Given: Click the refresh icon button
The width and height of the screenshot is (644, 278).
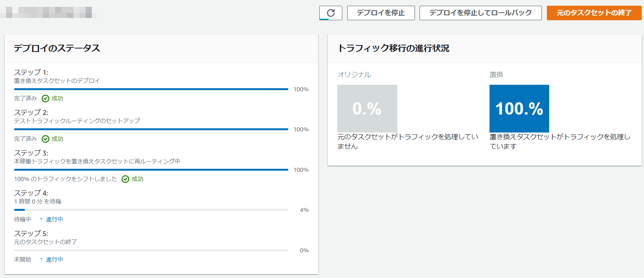Looking at the screenshot, I should pos(331,13).
